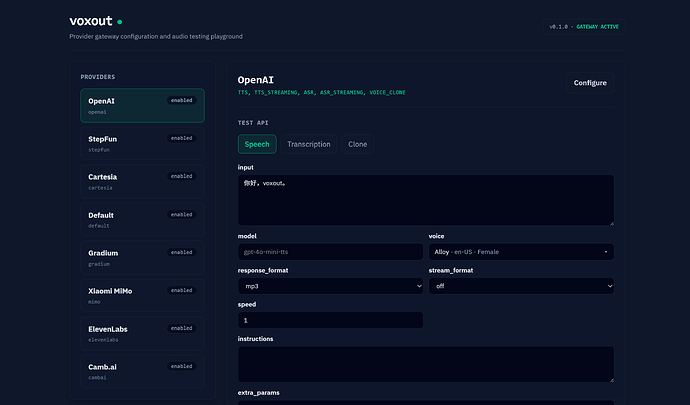Screen dimensions: 690x405
Task: Expand the response_format mp3 dropdown
Action: tap(330, 286)
